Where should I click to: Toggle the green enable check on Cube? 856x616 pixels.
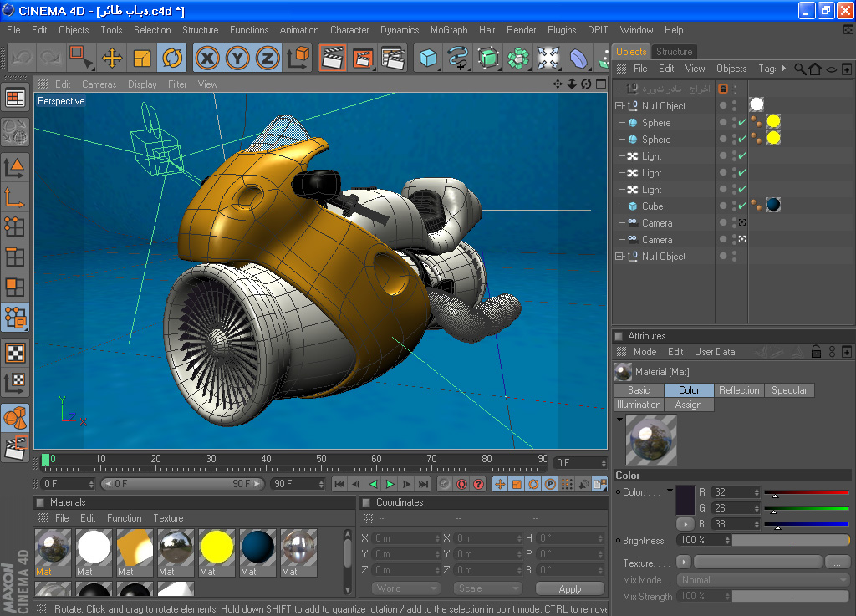pyautogui.click(x=742, y=206)
